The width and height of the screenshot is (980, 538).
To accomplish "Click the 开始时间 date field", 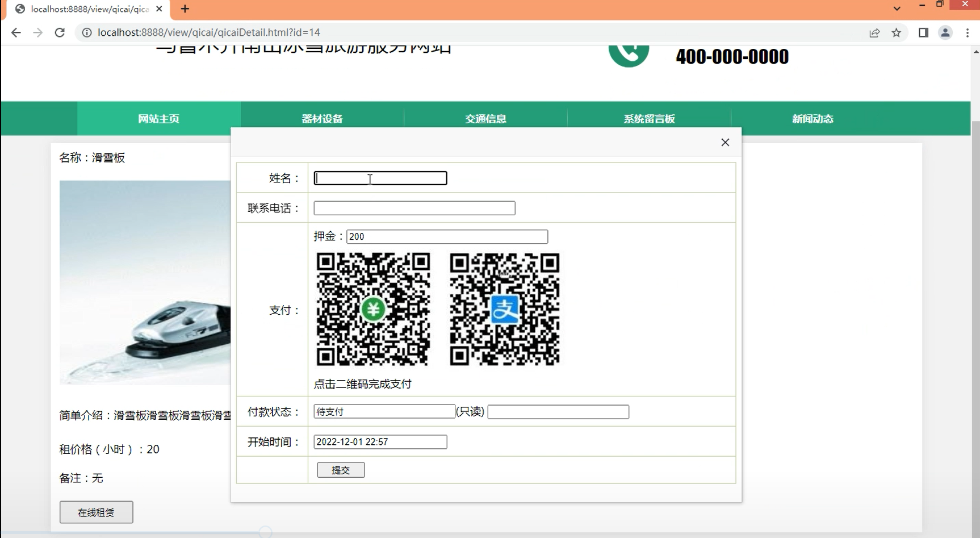I will (x=380, y=442).
